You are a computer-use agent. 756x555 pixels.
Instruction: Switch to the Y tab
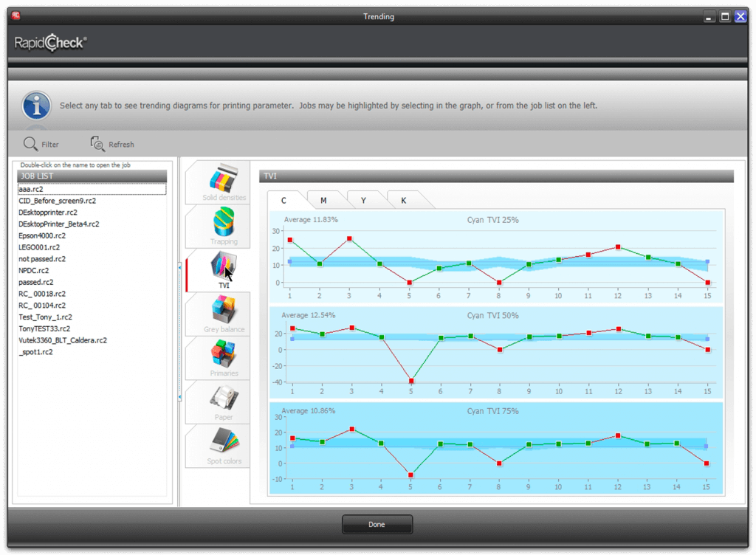tap(363, 201)
